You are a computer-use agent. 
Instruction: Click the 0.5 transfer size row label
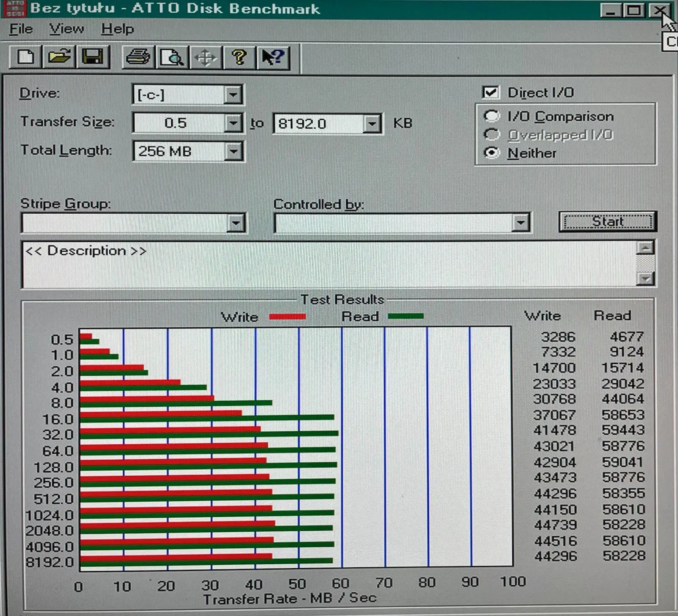click(x=62, y=339)
